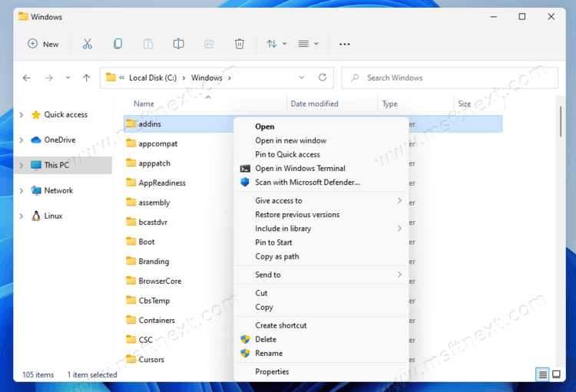The image size is (576, 392).
Task: Expand the chevron after Windows breadcrumb
Action: tap(229, 77)
